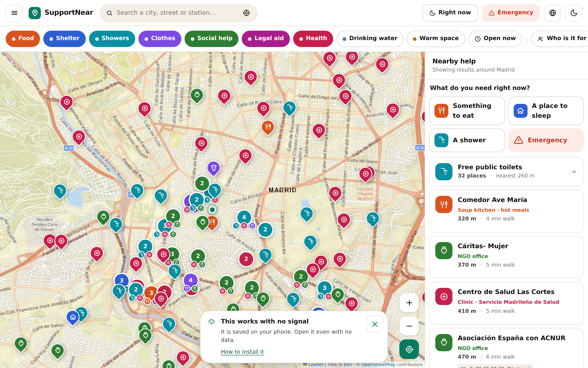Image resolution: width=588 pixels, height=368 pixels.
Task: Toggle the Clothes category filter
Action: click(x=160, y=38)
